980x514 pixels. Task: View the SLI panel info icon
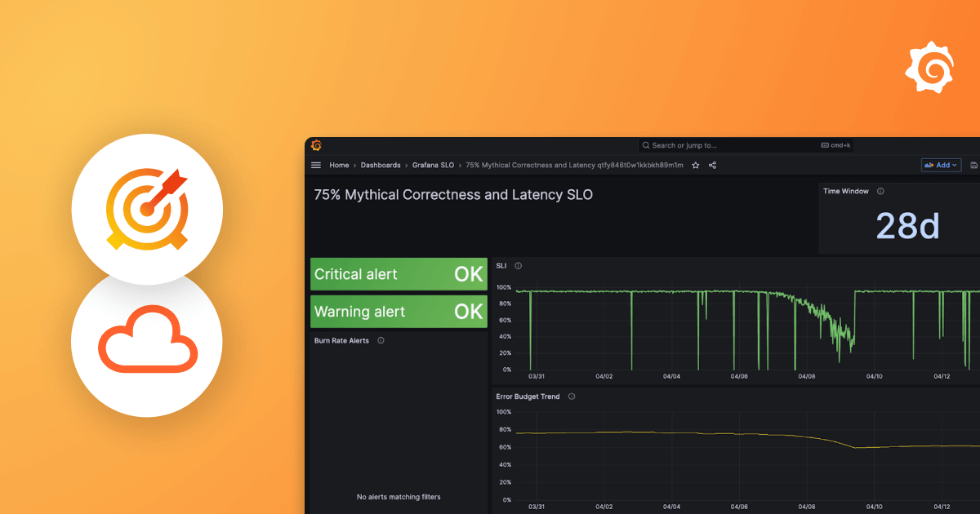517,265
